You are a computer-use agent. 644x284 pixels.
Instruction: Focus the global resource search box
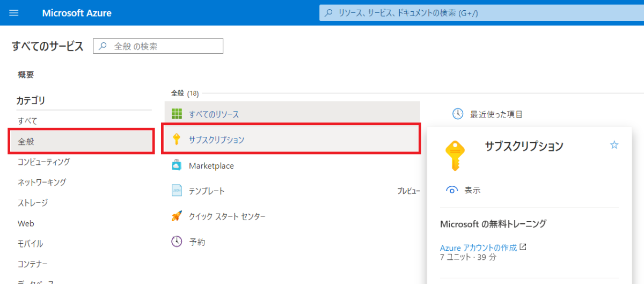[481, 13]
